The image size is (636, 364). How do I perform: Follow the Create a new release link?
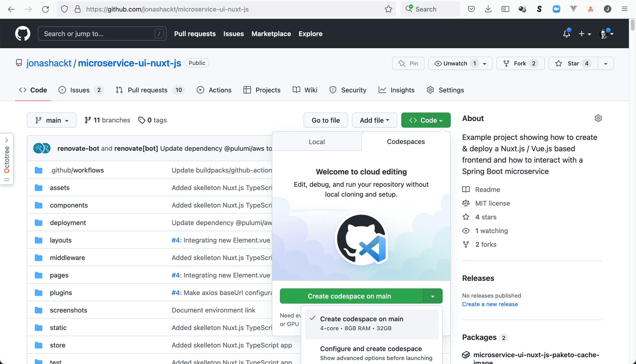click(x=490, y=304)
